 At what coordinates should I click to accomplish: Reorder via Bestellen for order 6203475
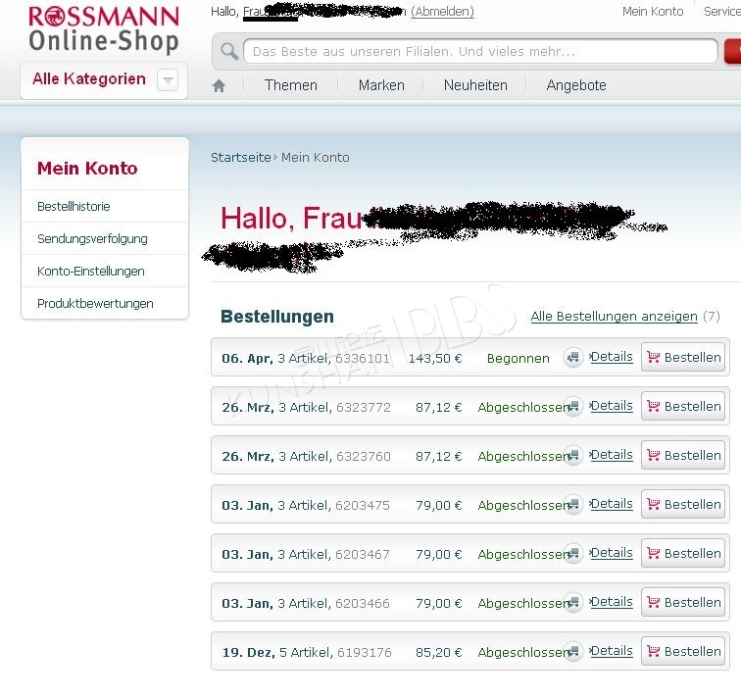[x=683, y=504]
